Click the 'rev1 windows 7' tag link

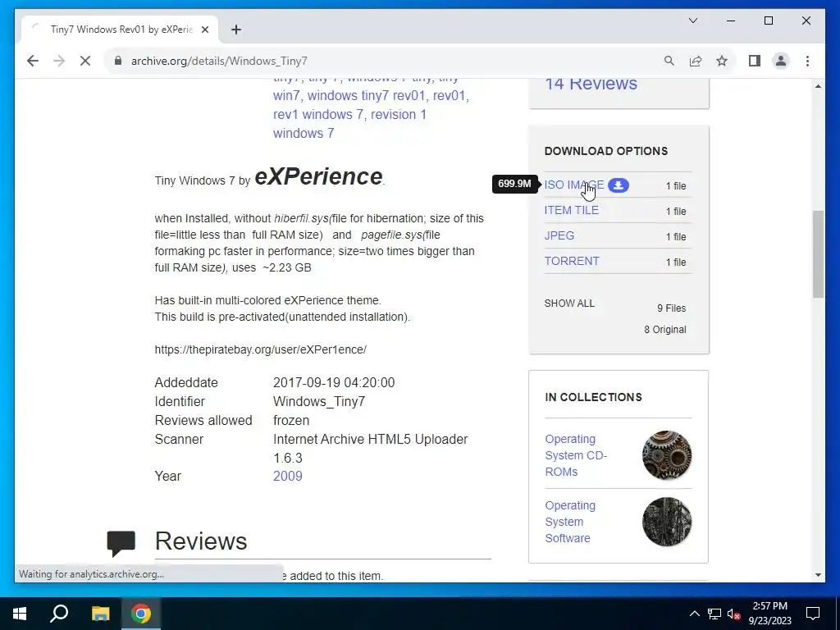pyautogui.click(x=318, y=115)
